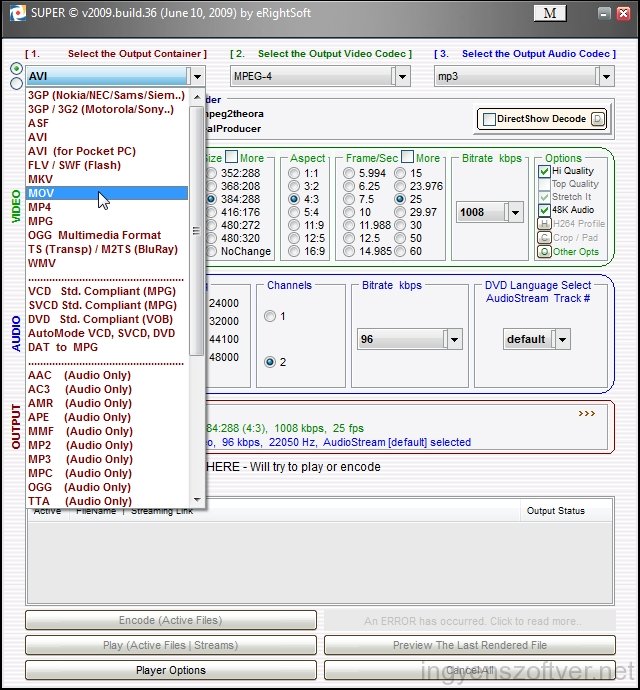
Task: Click the container list scrollbar thumb
Action: point(196,230)
